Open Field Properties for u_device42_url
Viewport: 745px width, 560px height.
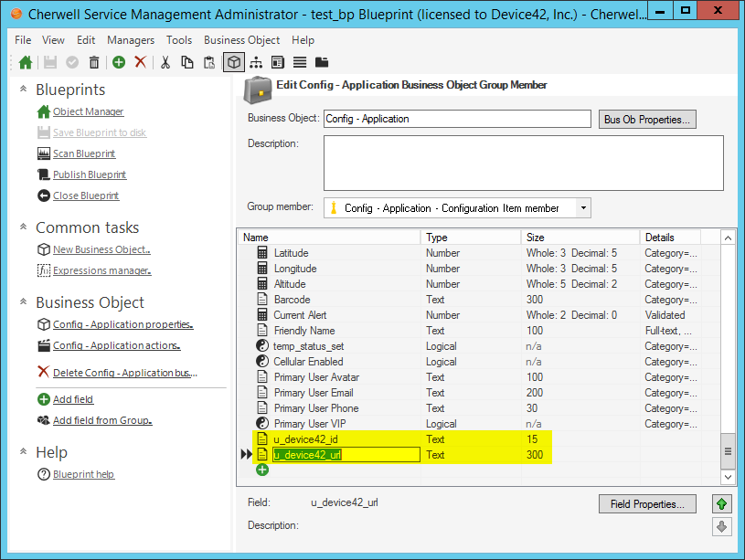coord(647,503)
